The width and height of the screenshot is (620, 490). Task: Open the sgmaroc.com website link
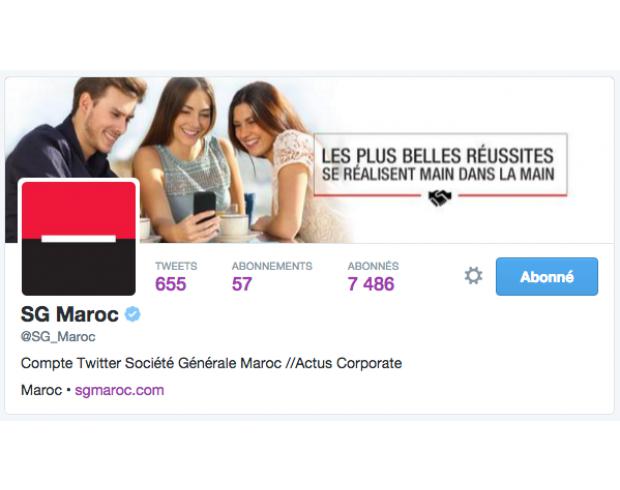click(119, 390)
